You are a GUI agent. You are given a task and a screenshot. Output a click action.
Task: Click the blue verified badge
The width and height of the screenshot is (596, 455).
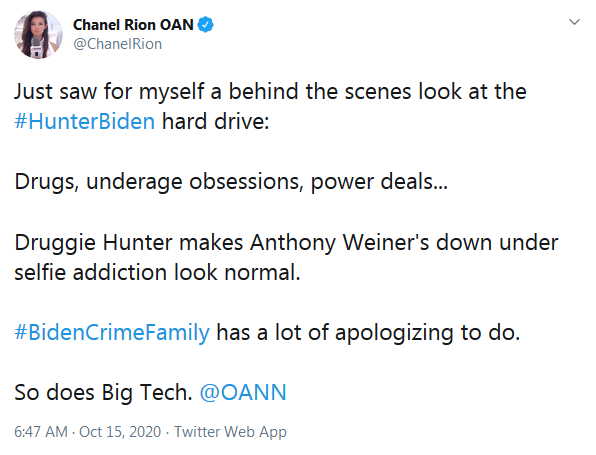205,25
